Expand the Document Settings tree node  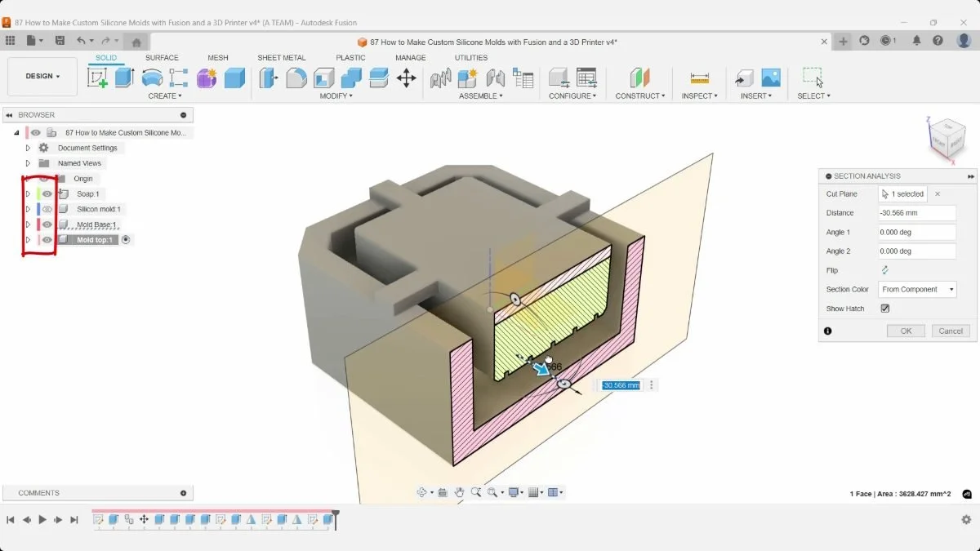pyautogui.click(x=28, y=148)
